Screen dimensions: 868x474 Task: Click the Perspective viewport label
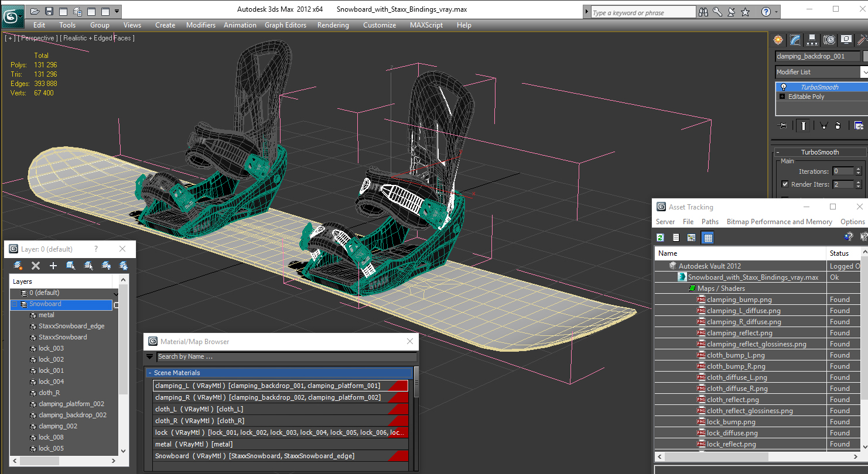pos(38,38)
